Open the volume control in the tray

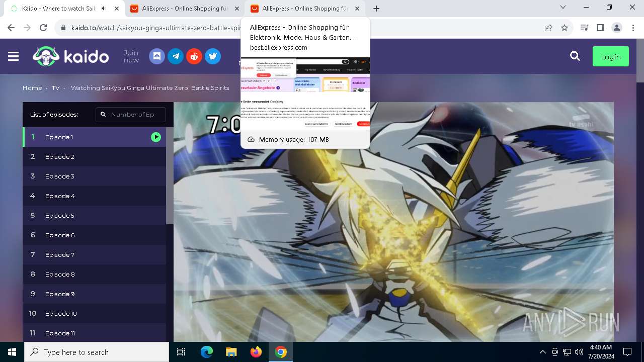[x=579, y=352]
